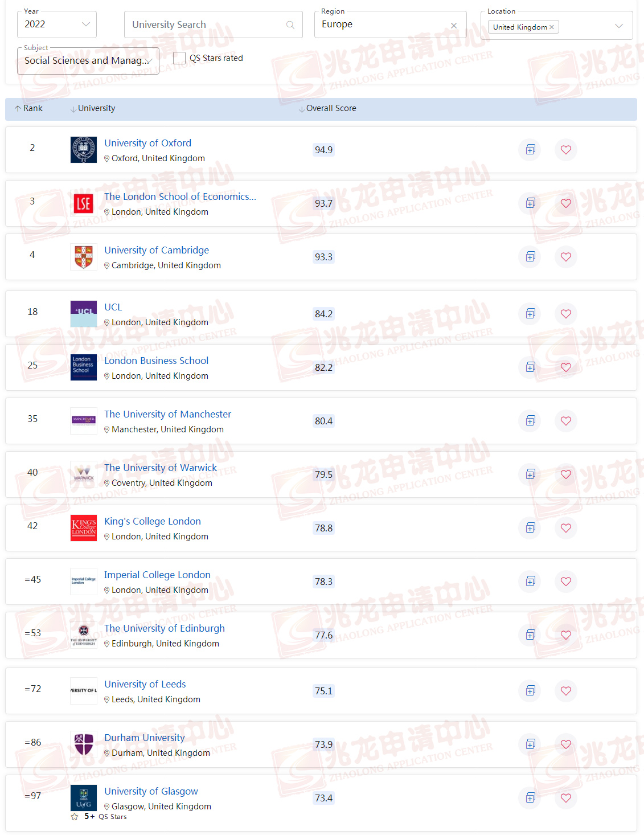Enable the QS Stars rated checkbox
644x835 pixels.
coord(179,58)
